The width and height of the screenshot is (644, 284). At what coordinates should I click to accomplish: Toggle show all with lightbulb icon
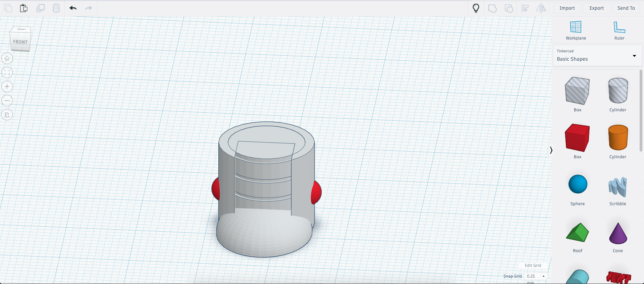(x=476, y=8)
